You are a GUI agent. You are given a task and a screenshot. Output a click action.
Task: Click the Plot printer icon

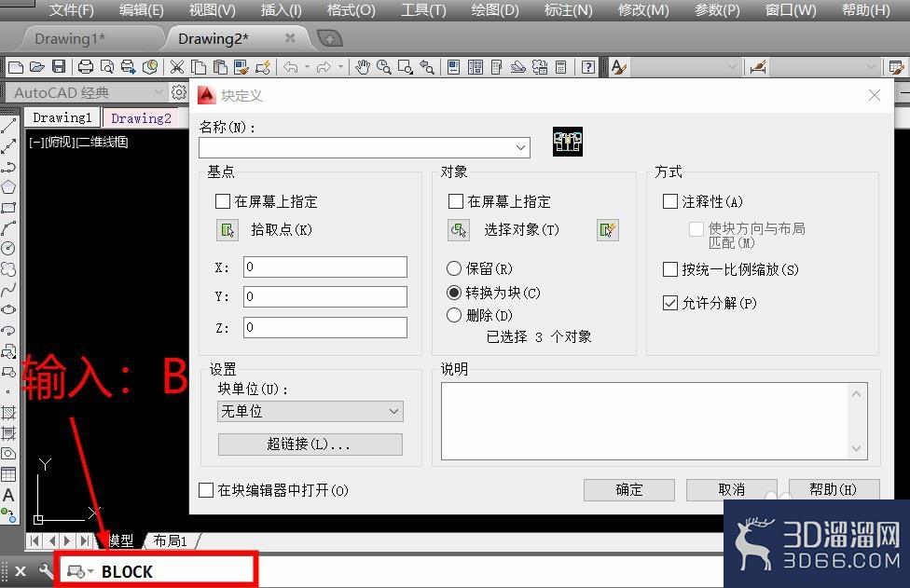86,67
